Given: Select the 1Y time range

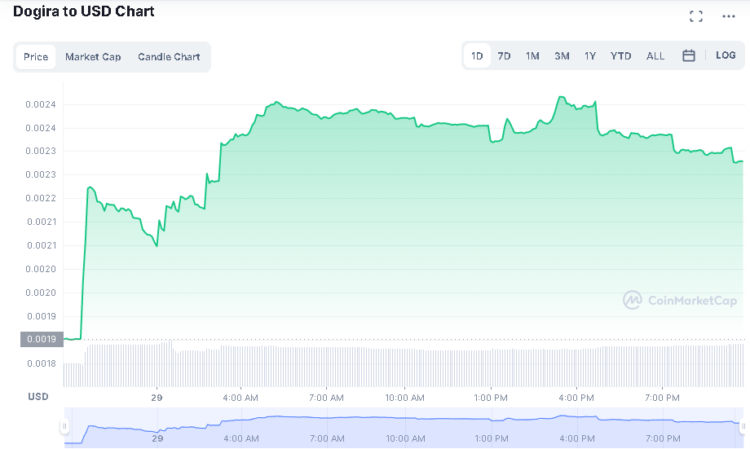Looking at the screenshot, I should tap(590, 56).
